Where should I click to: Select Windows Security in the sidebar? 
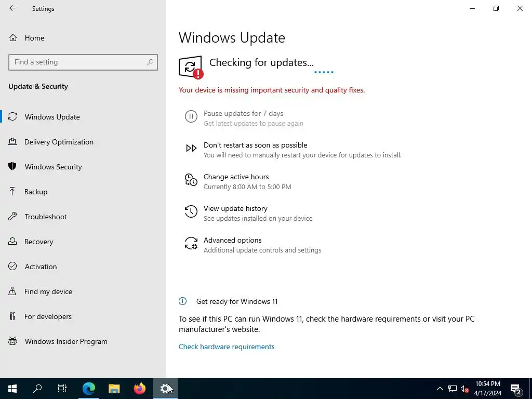[83, 167]
